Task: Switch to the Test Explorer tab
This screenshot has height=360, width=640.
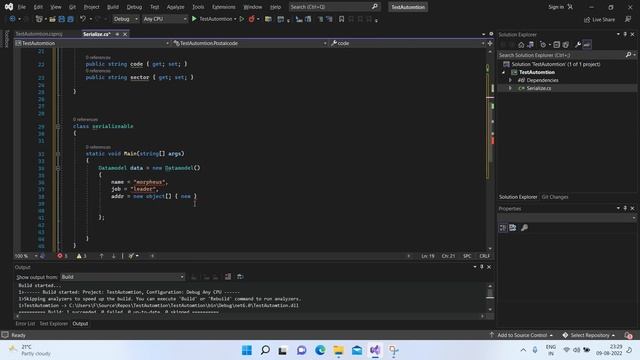Action: (53, 324)
